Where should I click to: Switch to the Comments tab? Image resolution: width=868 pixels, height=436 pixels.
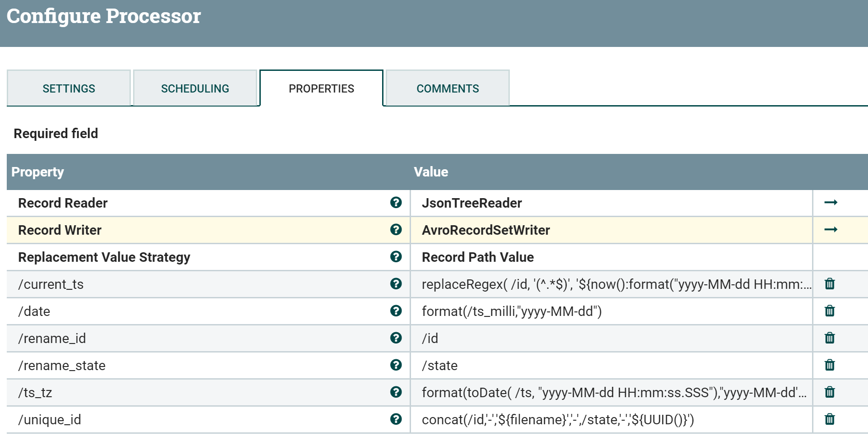tap(448, 88)
